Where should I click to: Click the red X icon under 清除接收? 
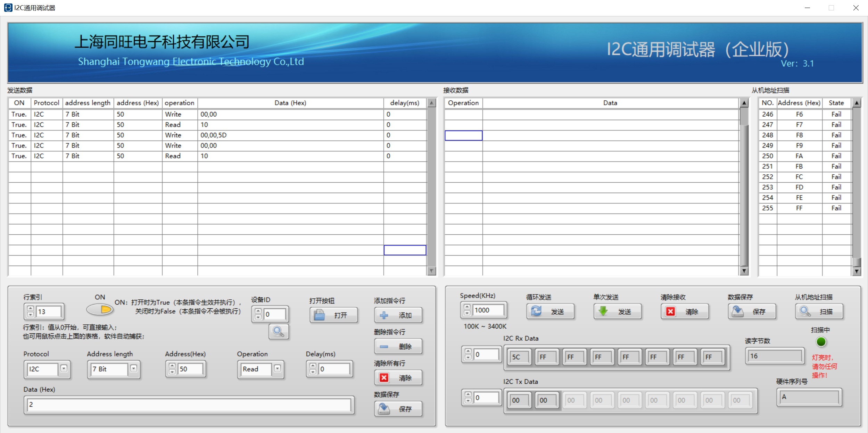click(670, 311)
